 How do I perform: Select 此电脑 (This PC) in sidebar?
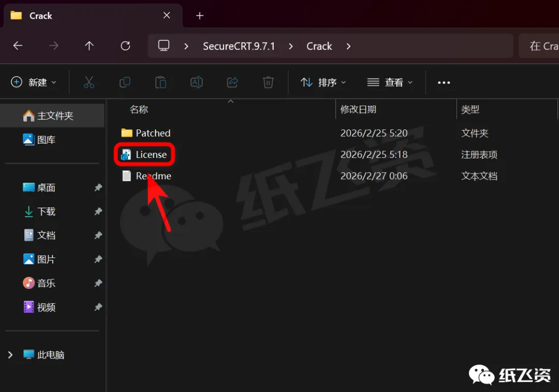point(44,355)
